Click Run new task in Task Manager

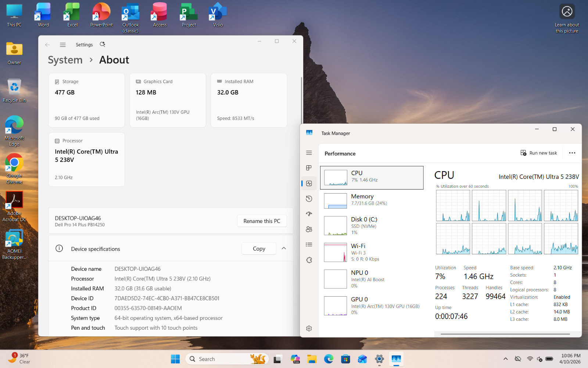(539, 153)
